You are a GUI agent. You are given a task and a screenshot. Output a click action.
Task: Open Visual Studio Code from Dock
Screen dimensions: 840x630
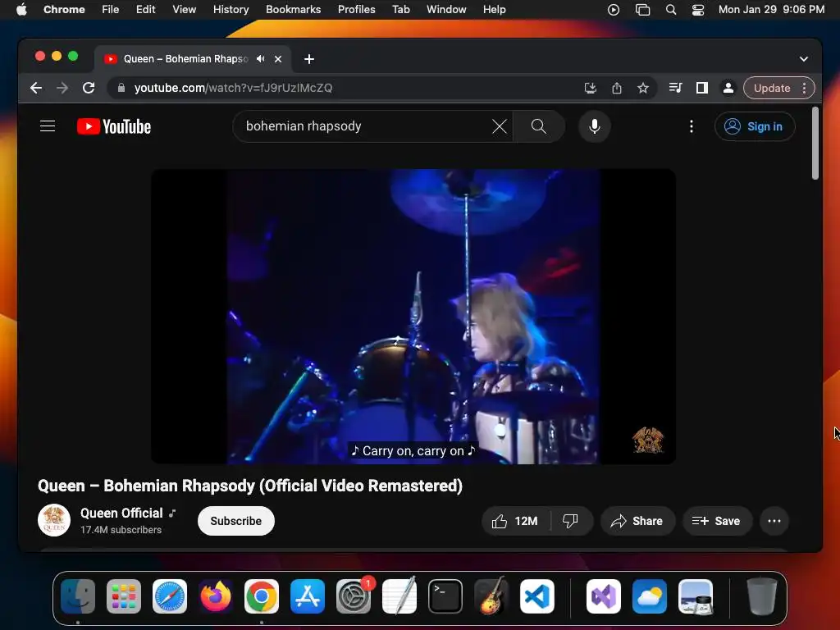[537, 596]
